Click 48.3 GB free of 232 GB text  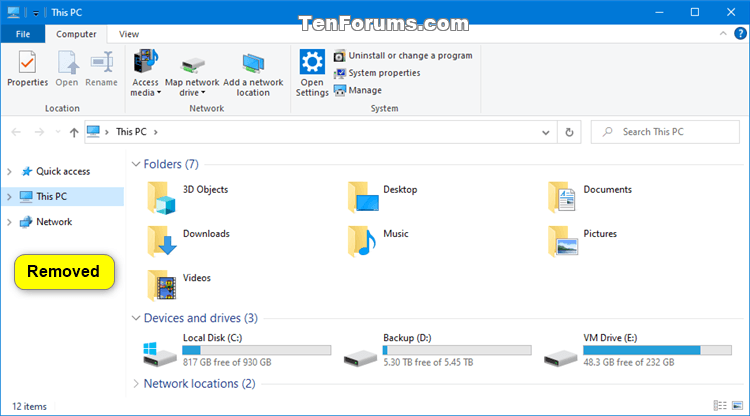[x=629, y=362]
